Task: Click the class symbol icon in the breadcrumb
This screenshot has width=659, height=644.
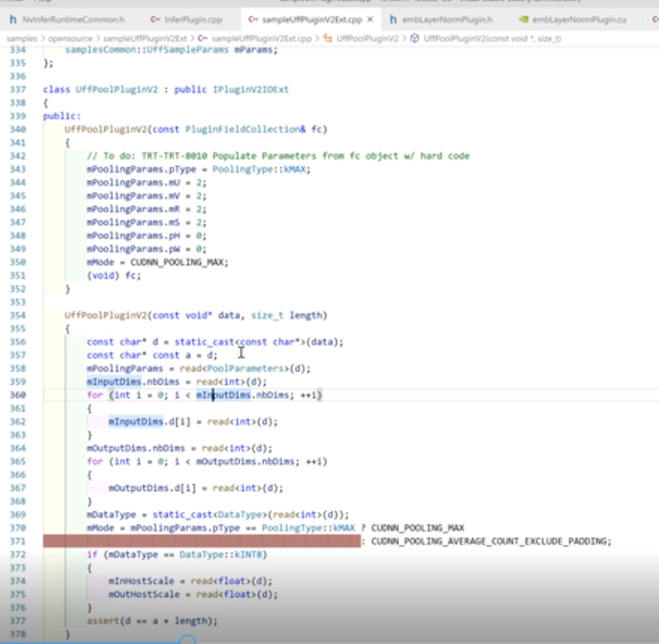Action: click(327, 38)
